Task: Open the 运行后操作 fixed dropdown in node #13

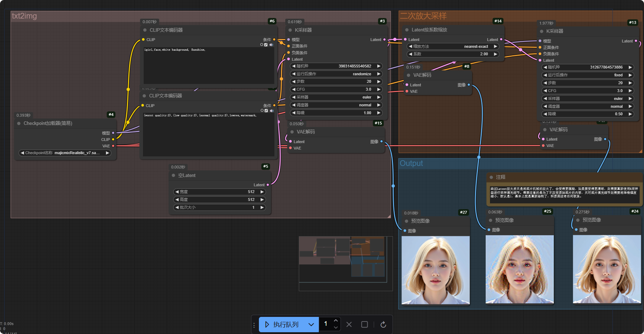Action: point(588,75)
